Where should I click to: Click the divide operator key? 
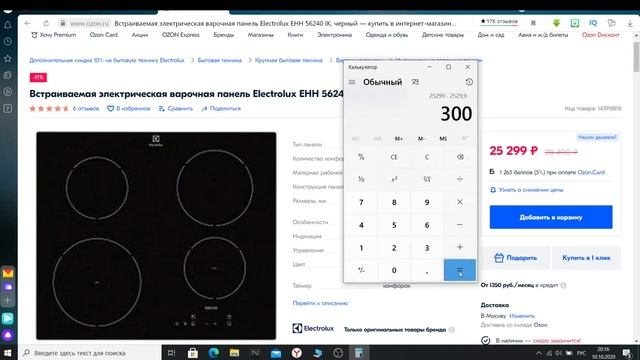460,179
